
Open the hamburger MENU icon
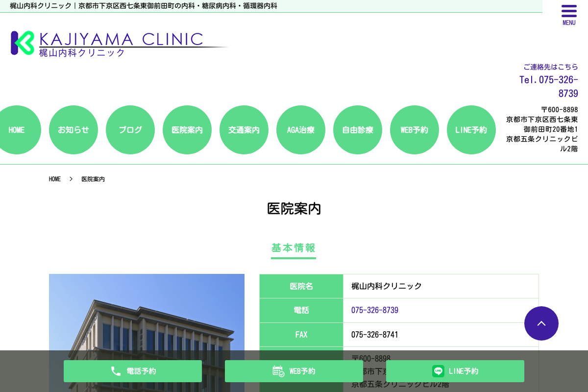[569, 11]
